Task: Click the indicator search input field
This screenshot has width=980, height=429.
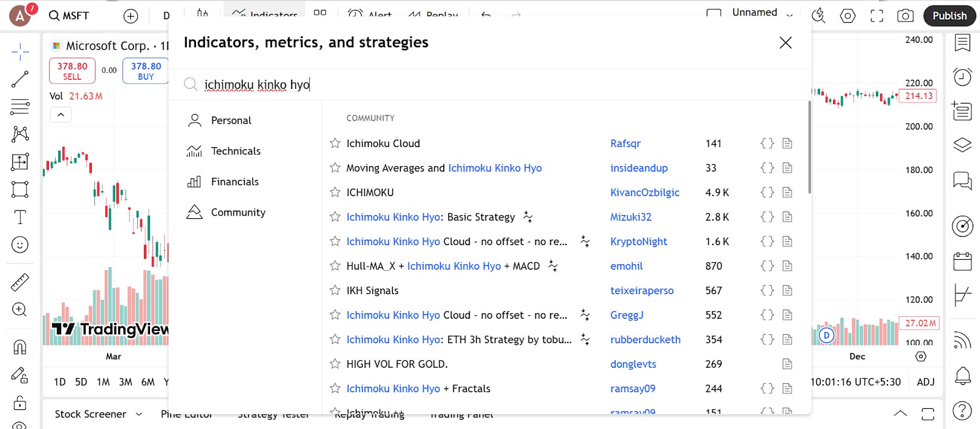Action: [490, 85]
